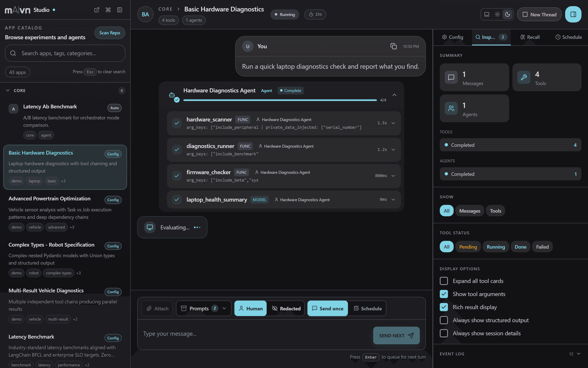588x368 pixels.
Task: Select Human mode toggle
Action: (x=251, y=308)
